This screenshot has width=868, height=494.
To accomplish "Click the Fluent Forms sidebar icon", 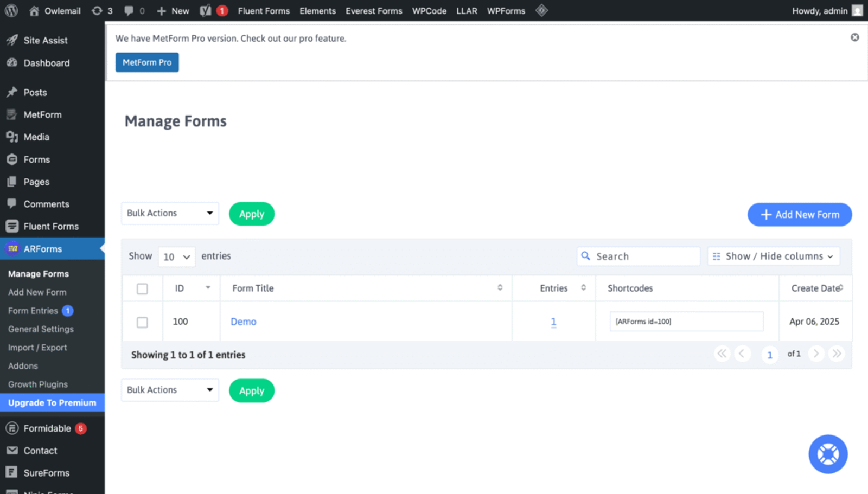I will (12, 226).
